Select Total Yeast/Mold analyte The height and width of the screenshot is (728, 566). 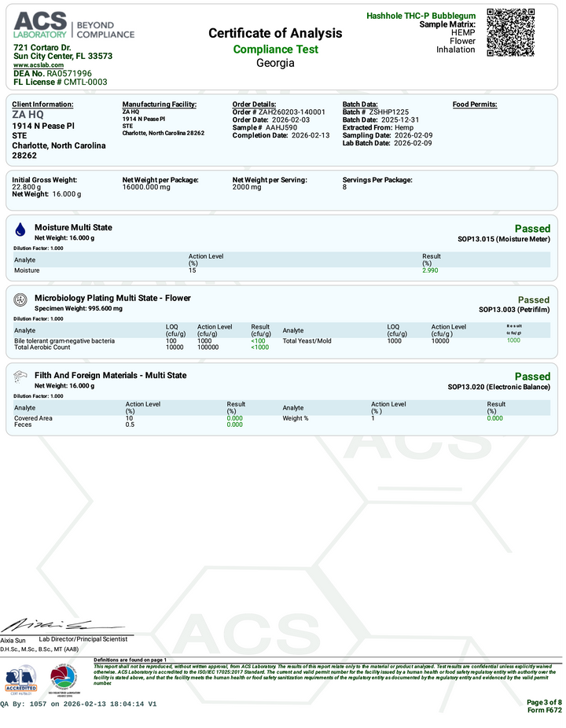pyautogui.click(x=307, y=340)
